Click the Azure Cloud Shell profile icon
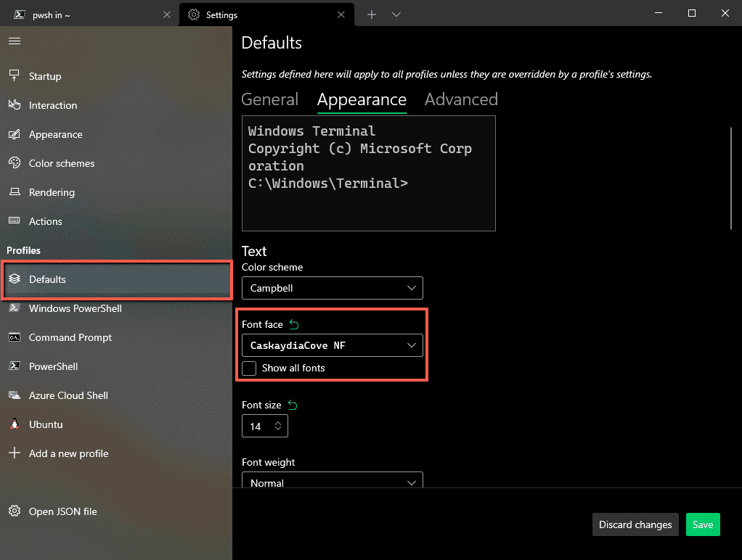The image size is (742, 560). click(x=15, y=395)
